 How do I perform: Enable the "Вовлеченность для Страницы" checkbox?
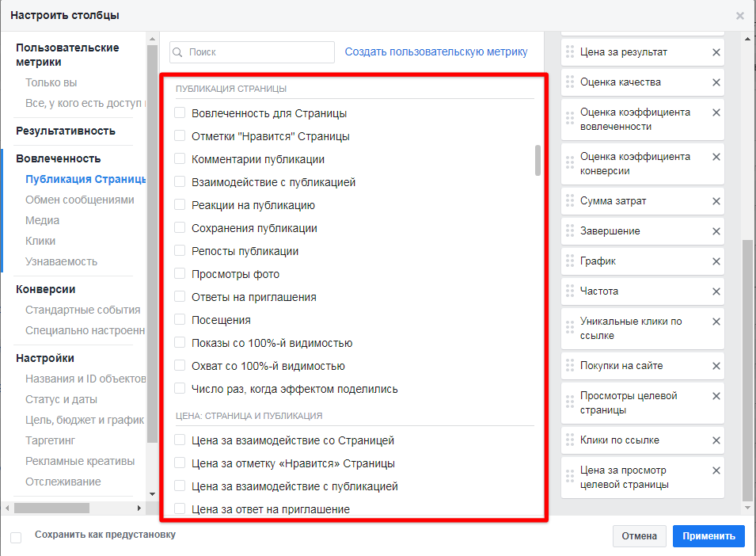[x=180, y=113]
